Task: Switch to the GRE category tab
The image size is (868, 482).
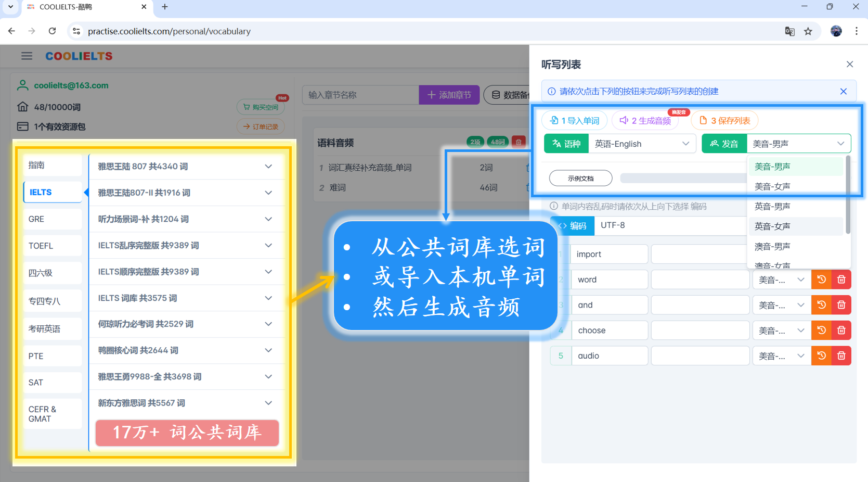Action: coord(52,219)
